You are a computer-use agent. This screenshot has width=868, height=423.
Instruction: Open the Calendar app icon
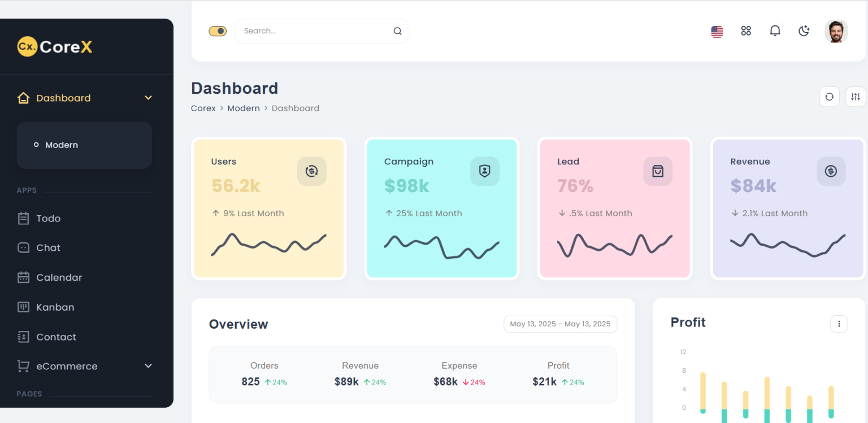23,277
